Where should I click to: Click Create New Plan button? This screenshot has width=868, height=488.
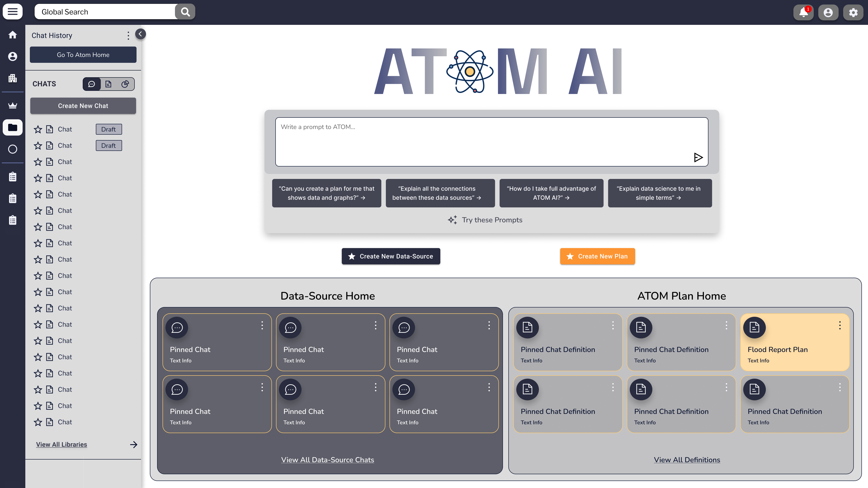coord(597,256)
